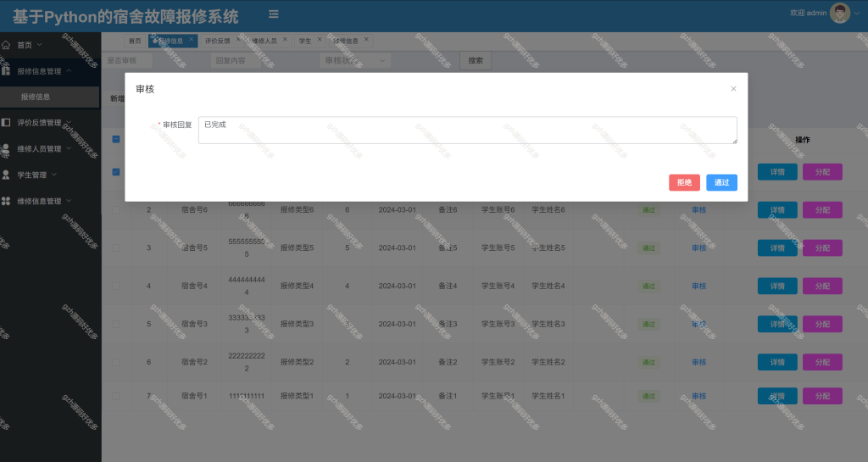Open 审核 link for the 宿舍号2 row
Image resolution: width=868 pixels, height=462 pixels.
click(x=699, y=362)
